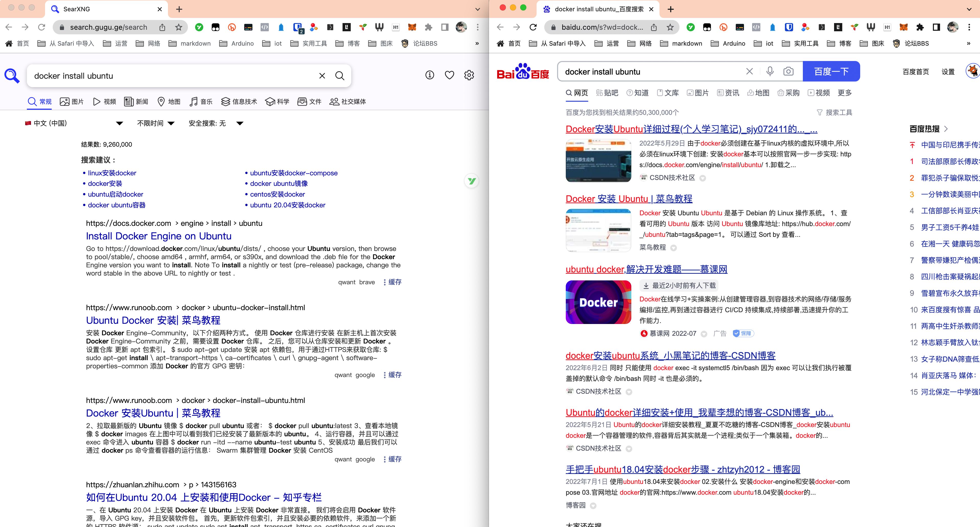Open Baidu image search camera icon
This screenshot has width=980, height=527.
click(788, 71)
